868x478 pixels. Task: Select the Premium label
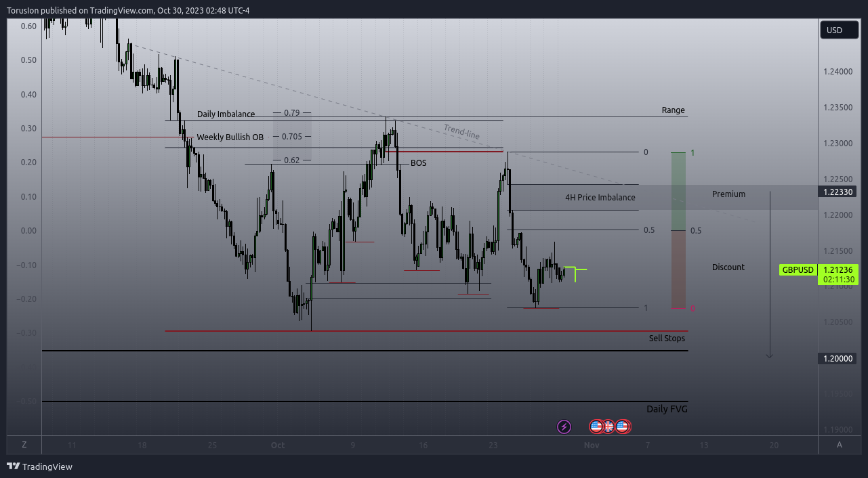[728, 194]
